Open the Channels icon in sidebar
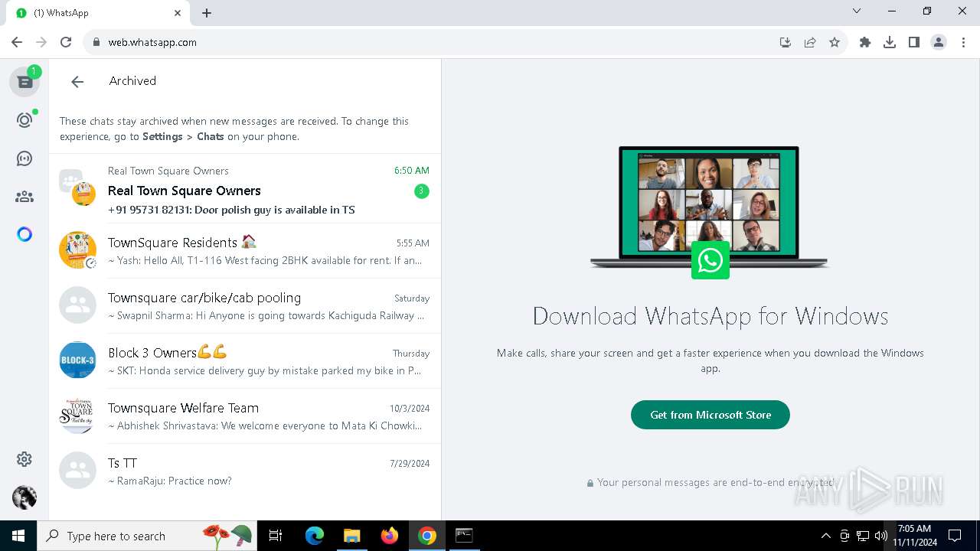Image resolution: width=980 pixels, height=551 pixels. click(x=24, y=158)
